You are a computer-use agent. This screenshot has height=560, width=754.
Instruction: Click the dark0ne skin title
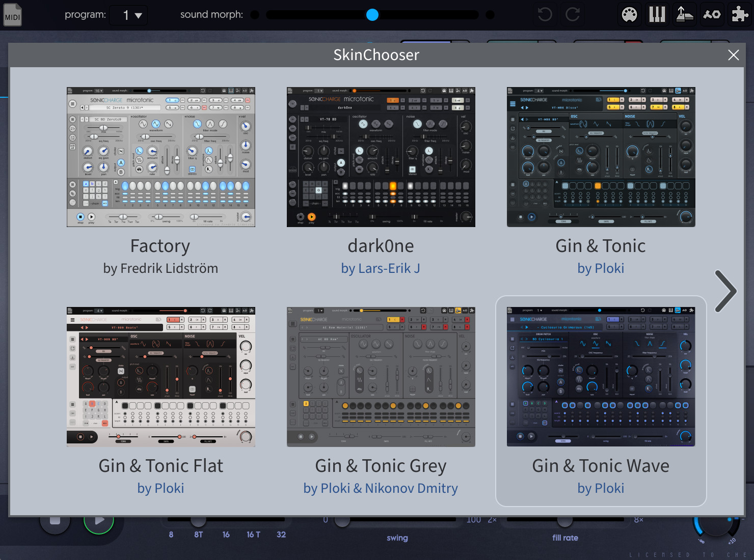(381, 246)
